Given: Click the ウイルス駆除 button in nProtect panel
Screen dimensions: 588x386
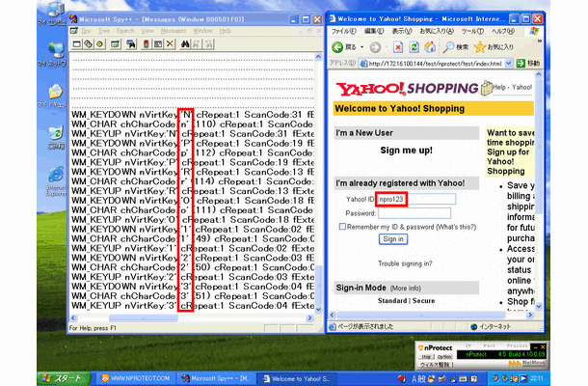Looking at the screenshot, I should coord(436,364).
